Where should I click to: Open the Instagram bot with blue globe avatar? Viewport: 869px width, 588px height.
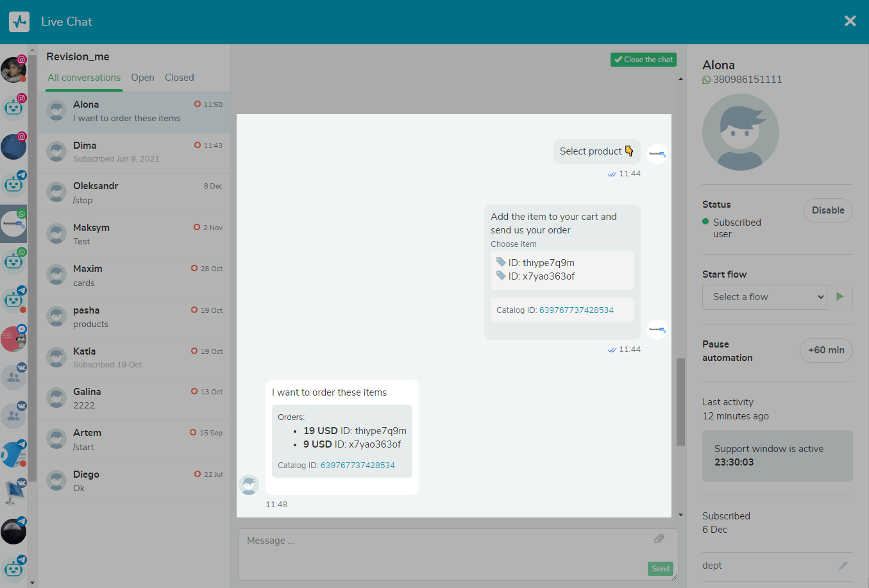point(13,146)
